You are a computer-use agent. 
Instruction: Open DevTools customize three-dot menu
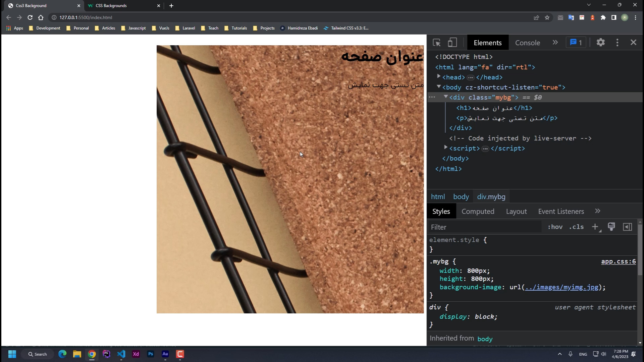pyautogui.click(x=617, y=43)
